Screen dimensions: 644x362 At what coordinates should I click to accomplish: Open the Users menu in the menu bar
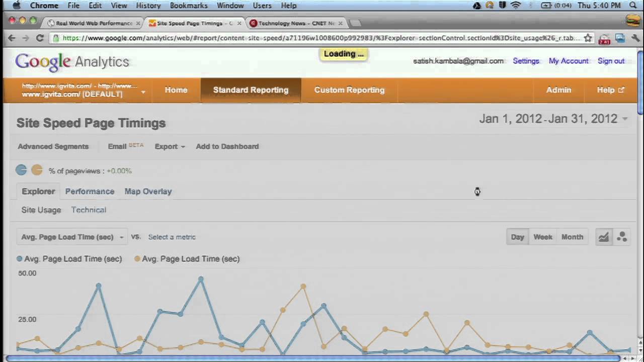pyautogui.click(x=262, y=6)
